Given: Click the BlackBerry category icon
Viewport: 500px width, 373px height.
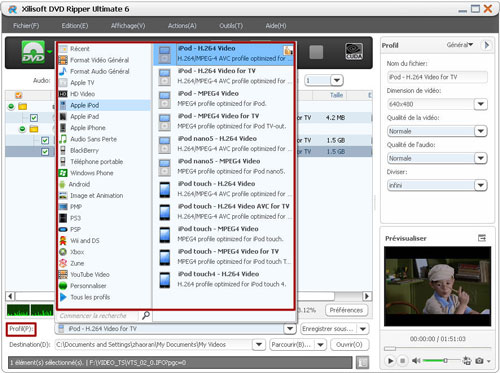Looking at the screenshot, I should pyautogui.click(x=63, y=150).
